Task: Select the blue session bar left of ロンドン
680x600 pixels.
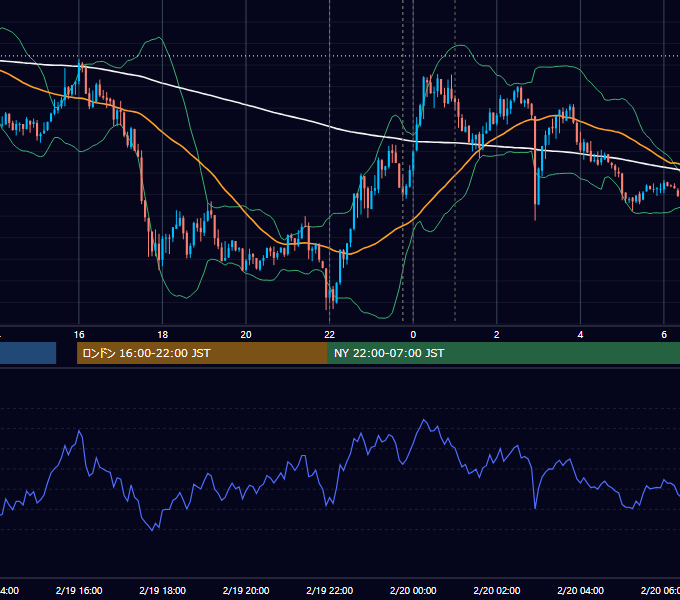Action: click(x=28, y=353)
